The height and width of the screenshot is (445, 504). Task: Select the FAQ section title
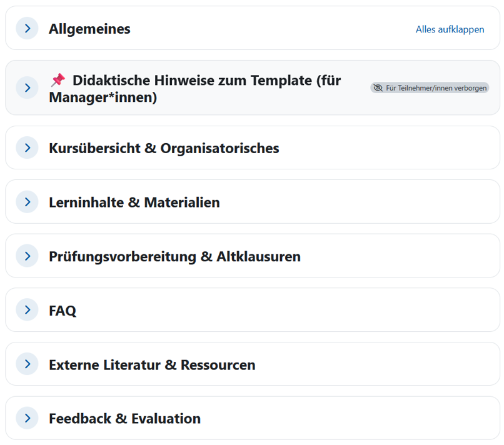[63, 310]
